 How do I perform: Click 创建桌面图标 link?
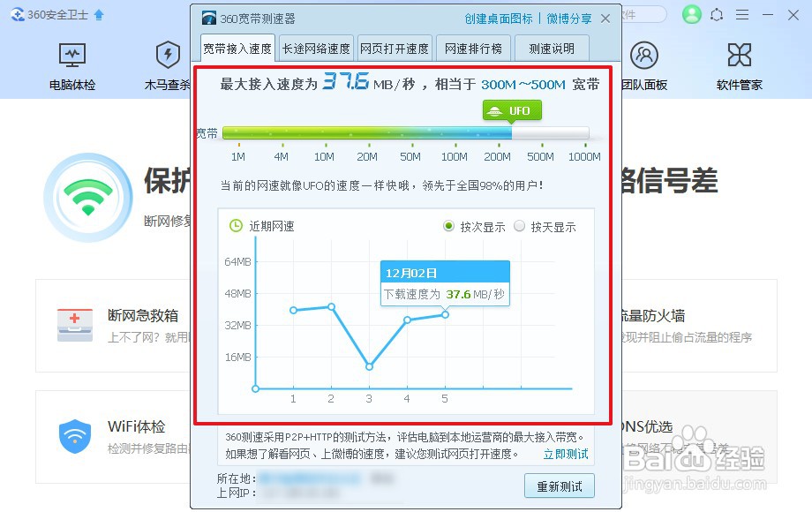click(x=498, y=19)
